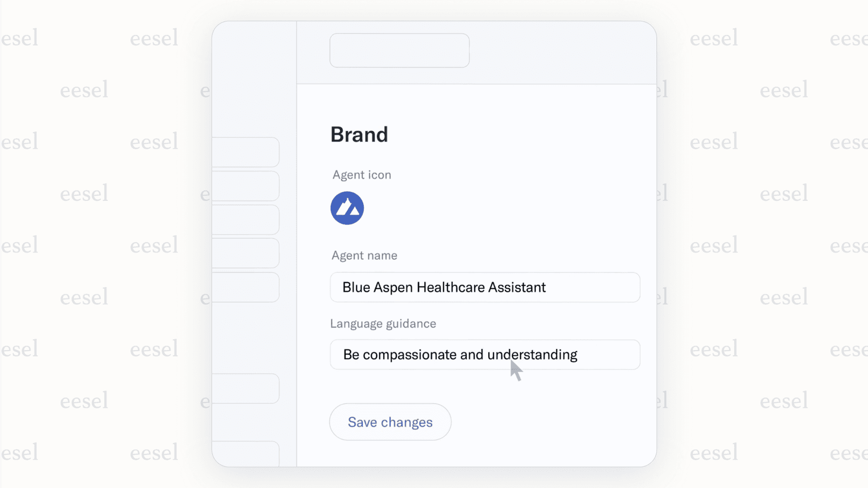The height and width of the screenshot is (488, 868).
Task: Click the first sidebar navigation item
Action: point(247,152)
